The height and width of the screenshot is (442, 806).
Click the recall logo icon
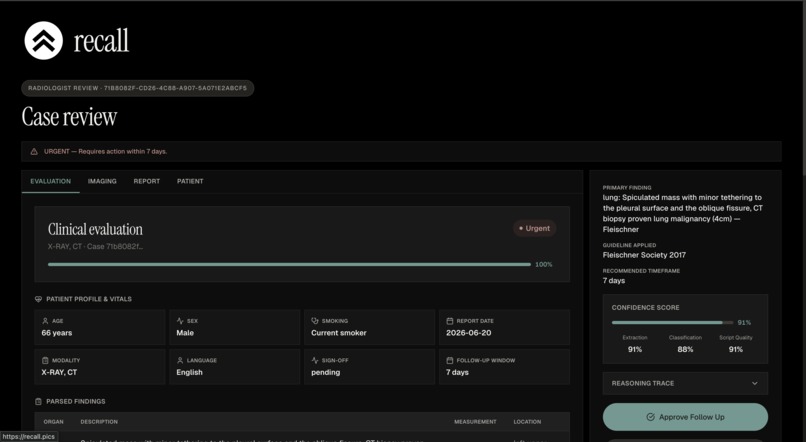pos(44,41)
